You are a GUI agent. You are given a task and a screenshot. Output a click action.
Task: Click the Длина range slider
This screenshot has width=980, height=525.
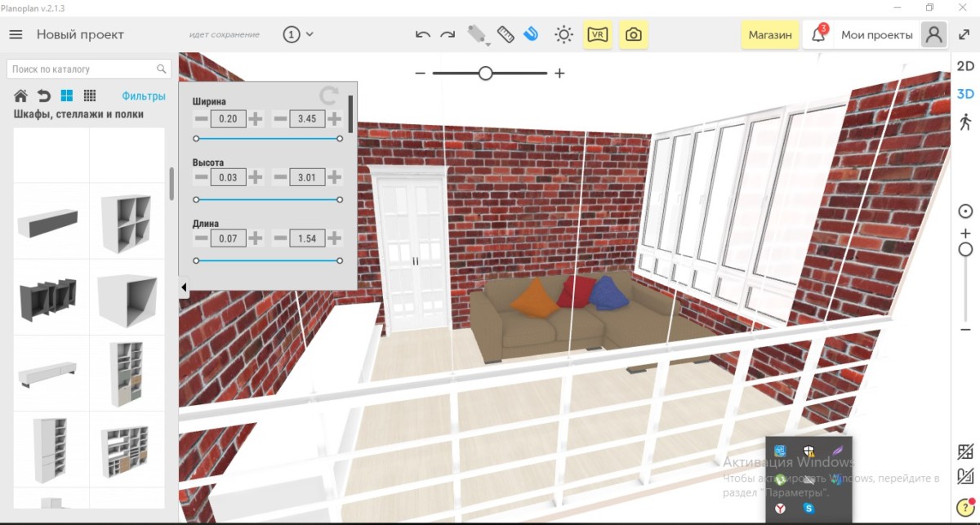click(x=268, y=260)
